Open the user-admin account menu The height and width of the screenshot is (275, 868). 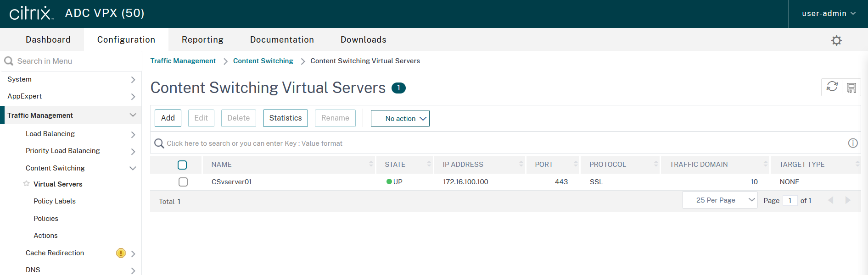point(828,14)
